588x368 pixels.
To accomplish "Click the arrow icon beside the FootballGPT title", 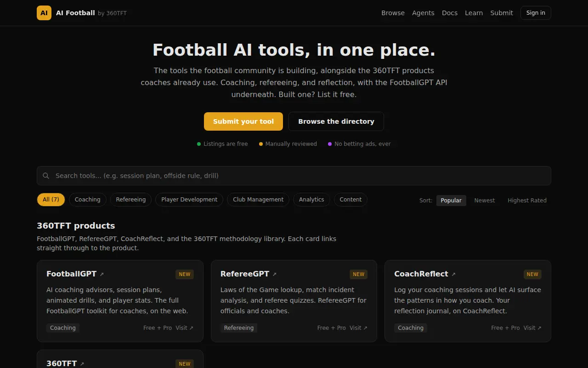I will 102,274.
